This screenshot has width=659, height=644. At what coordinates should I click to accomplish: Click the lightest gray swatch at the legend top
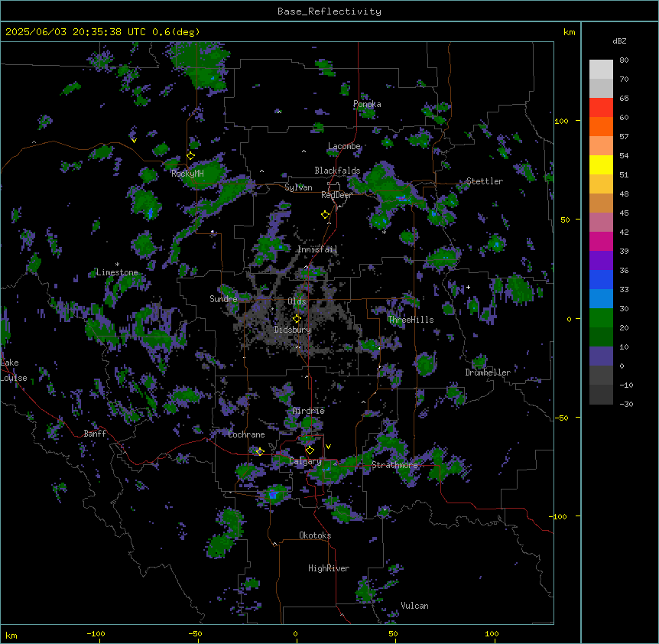click(x=601, y=69)
